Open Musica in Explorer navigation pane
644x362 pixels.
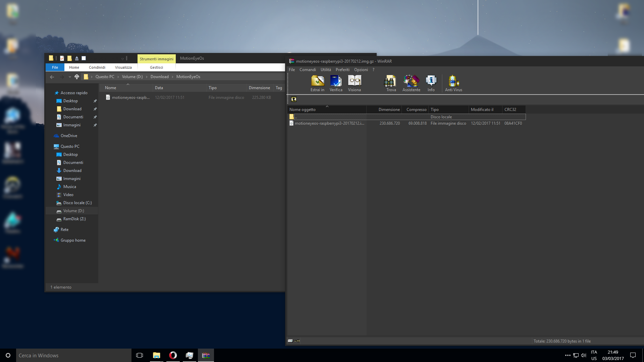69,187
